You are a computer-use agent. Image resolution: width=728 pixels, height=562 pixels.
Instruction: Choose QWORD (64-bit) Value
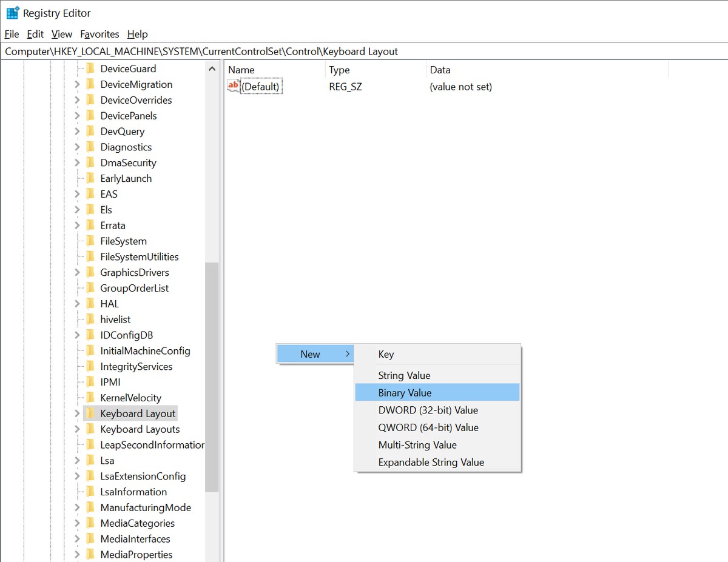437,427
